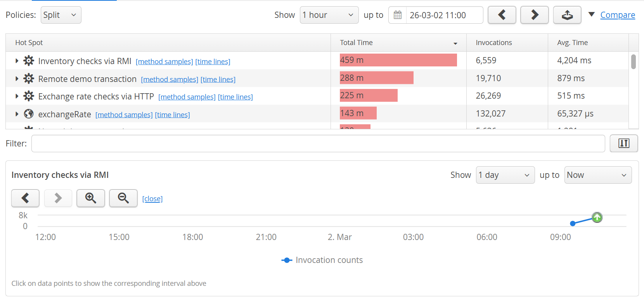Click into the Filter text field
Screen dimensions: 644x301
318,143
